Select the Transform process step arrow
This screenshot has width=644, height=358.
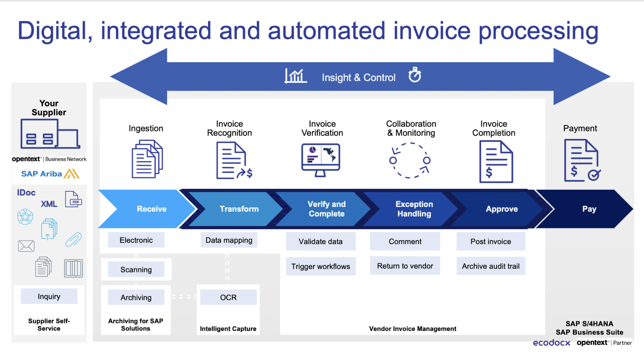236,209
